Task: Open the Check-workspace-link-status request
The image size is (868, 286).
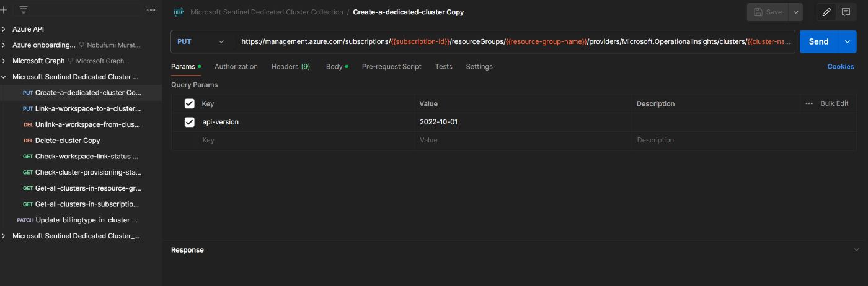Action: (x=81, y=157)
